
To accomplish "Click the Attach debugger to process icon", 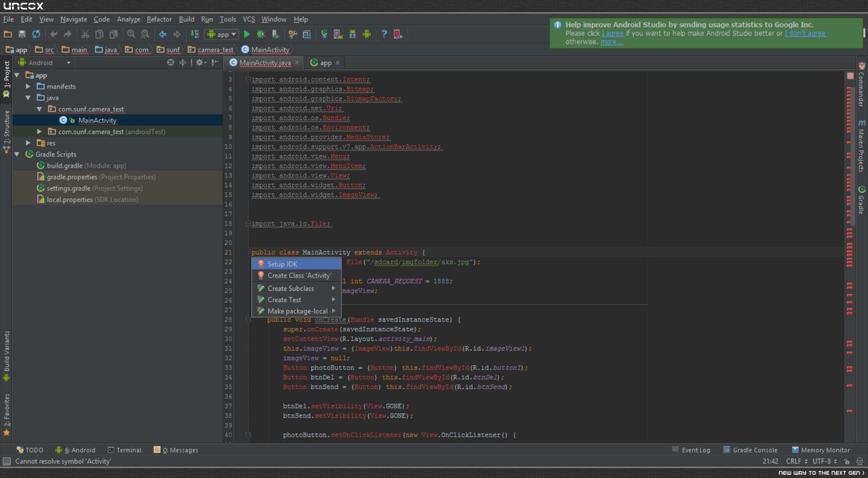I will (x=275, y=34).
